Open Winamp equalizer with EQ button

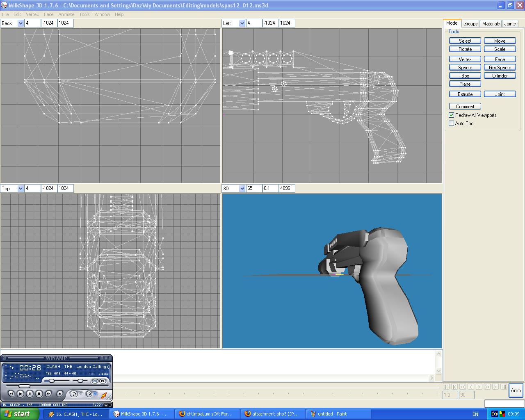(95, 381)
